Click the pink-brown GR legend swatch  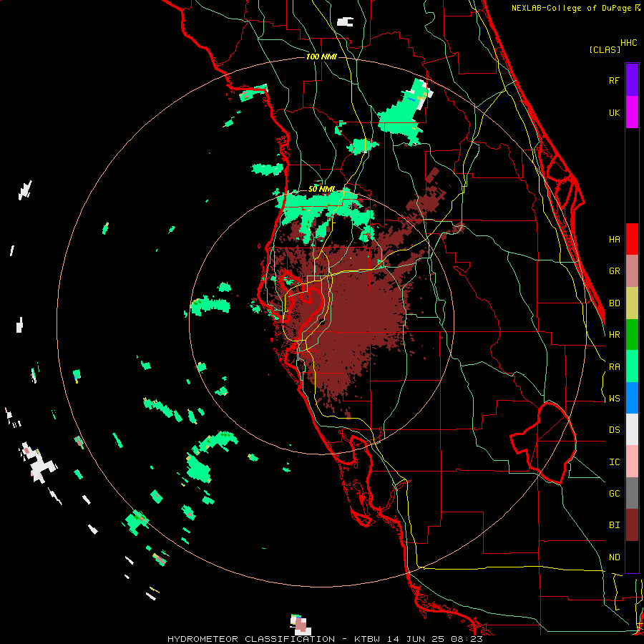pyautogui.click(x=632, y=270)
